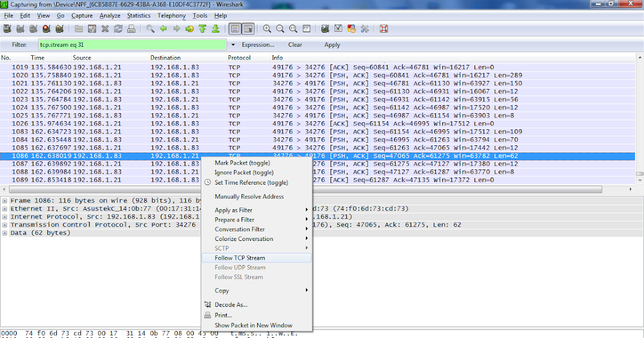Toggle auto scroll in live capture
This screenshot has height=338, width=644.
pyautogui.click(x=248, y=29)
